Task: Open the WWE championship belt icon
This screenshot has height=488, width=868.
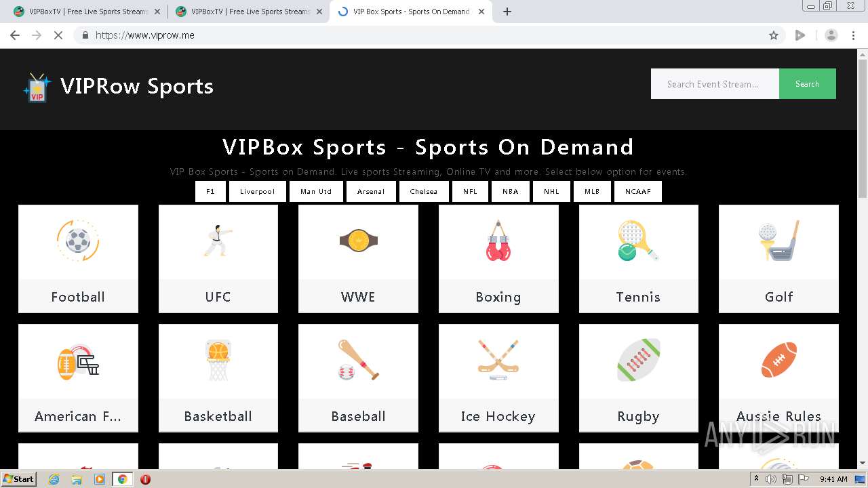Action: pyautogui.click(x=358, y=241)
